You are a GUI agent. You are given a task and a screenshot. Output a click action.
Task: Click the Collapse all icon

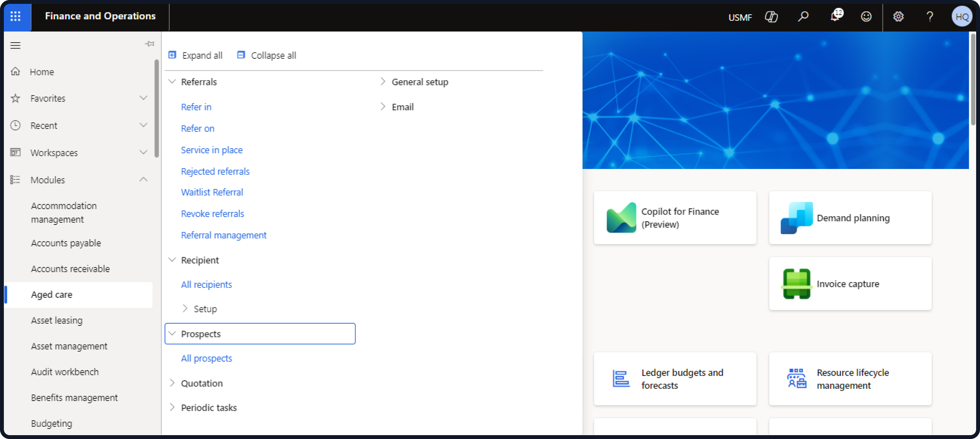[241, 55]
